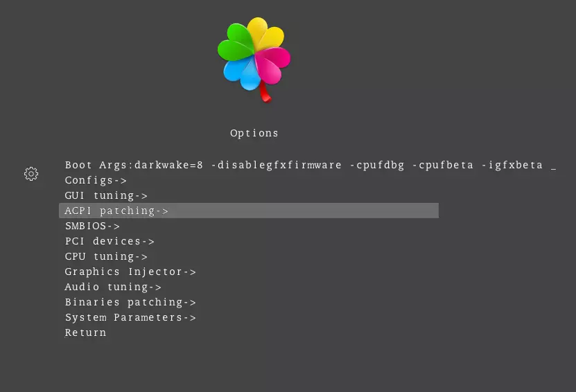This screenshot has width=576, height=392.
Task: Expand GUI tuning options
Action: pyautogui.click(x=106, y=196)
